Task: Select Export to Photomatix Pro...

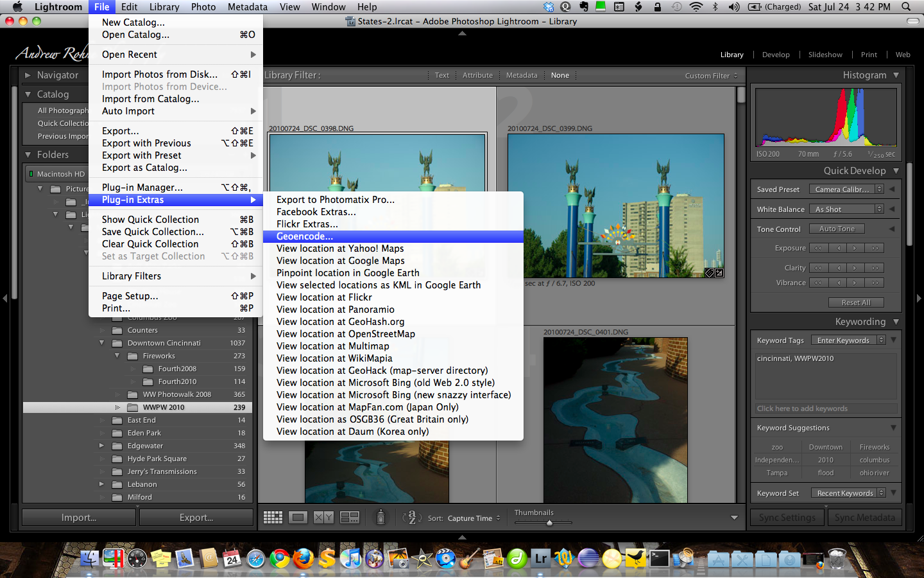Action: pyautogui.click(x=393, y=200)
